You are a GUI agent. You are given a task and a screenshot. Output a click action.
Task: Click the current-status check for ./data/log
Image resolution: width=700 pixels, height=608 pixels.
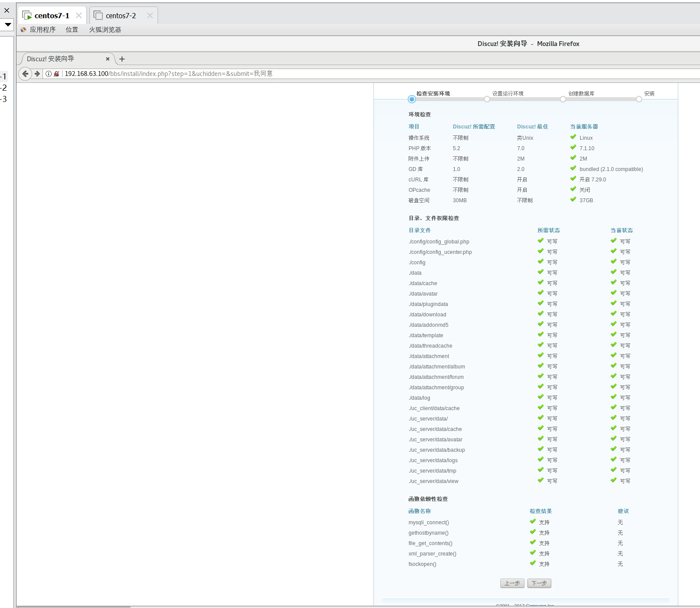coord(614,397)
